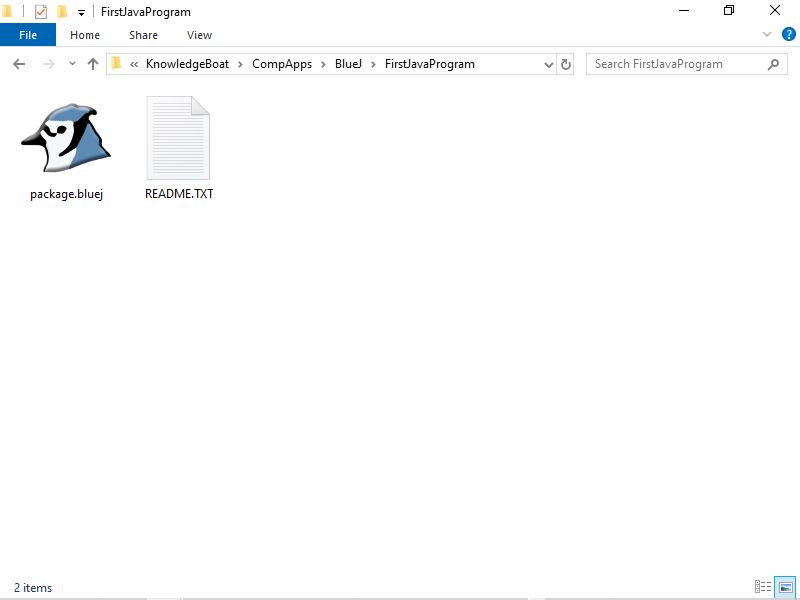Open the Home ribbon tab
Image resolution: width=800 pixels, height=600 pixels.
pos(85,35)
